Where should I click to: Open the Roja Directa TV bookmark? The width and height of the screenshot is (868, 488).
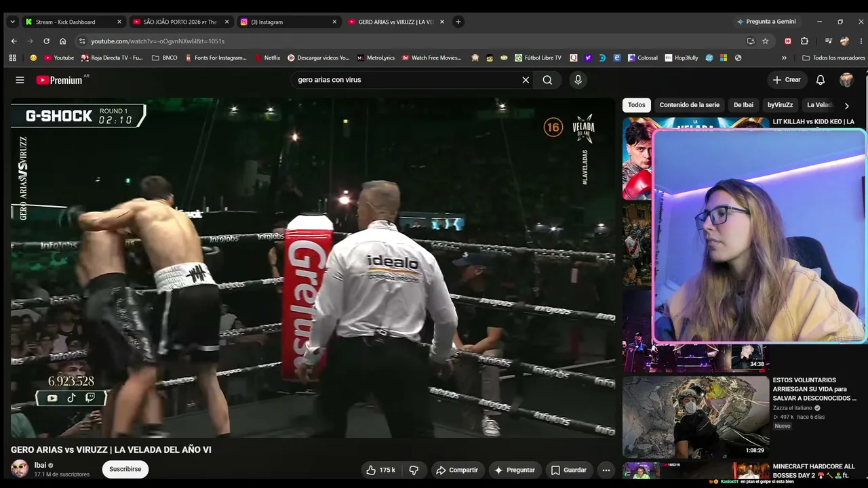click(x=112, y=58)
